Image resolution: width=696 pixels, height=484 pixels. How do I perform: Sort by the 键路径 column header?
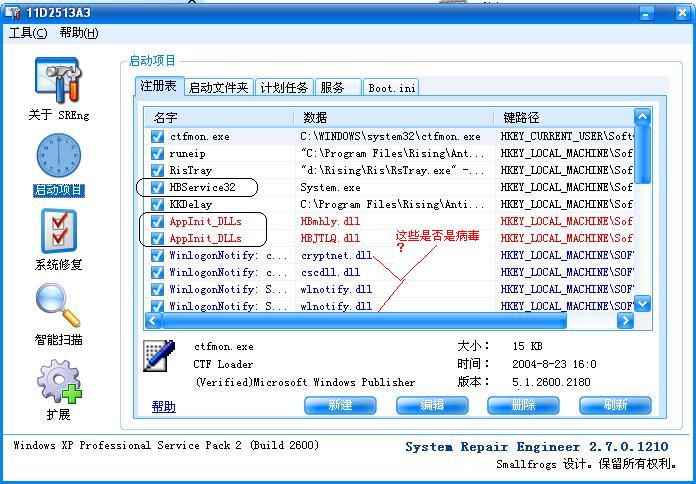click(x=565, y=118)
